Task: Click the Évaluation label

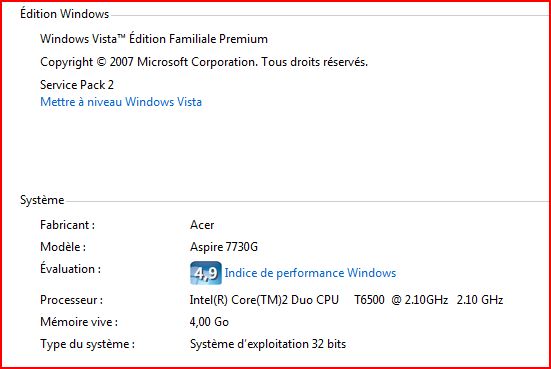Action: coord(71,268)
